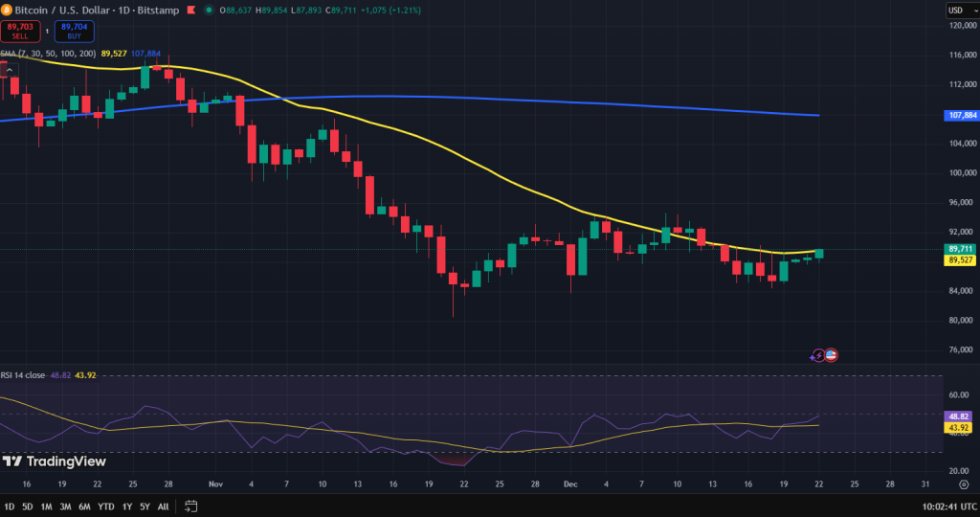Viewport: 980px width, 517px height.
Task: Open chart settings hexagon gear icon
Action: pos(964,484)
